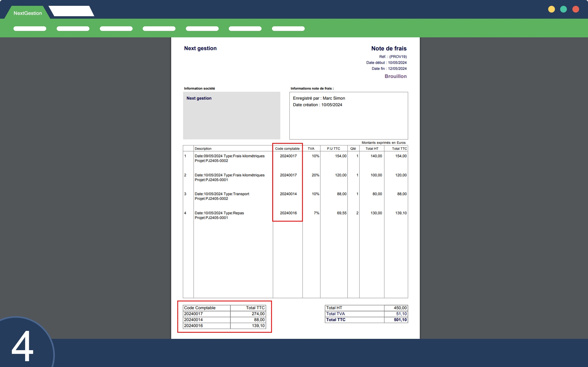Image resolution: width=588 pixels, height=367 pixels.
Task: Click the first green navigation bar item
Action: tap(30, 28)
